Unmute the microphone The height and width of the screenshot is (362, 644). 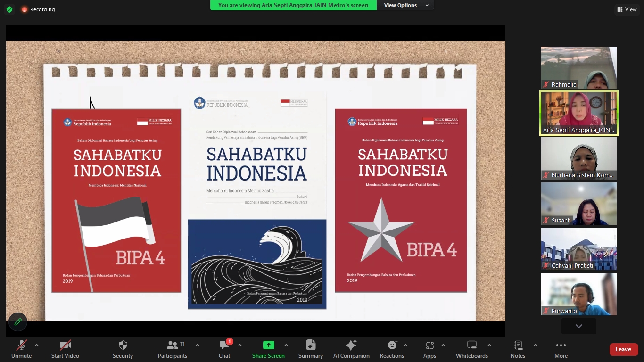click(x=21, y=349)
